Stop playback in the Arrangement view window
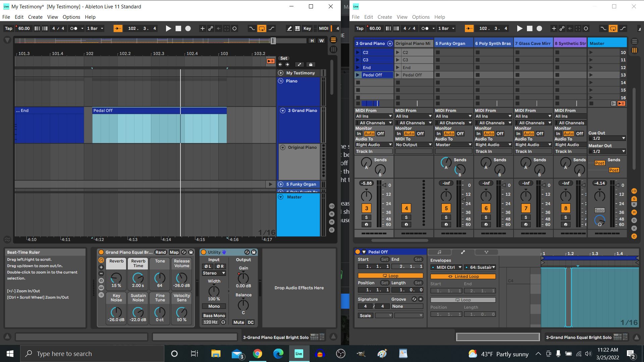 point(178,28)
